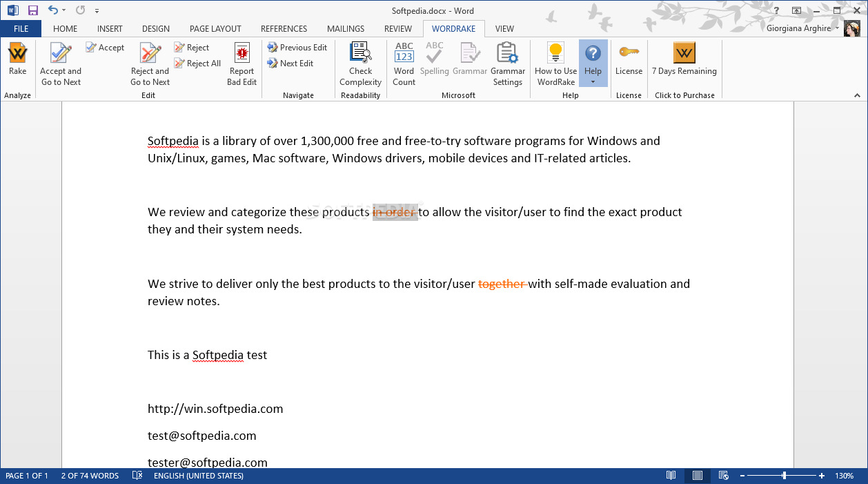Image resolution: width=868 pixels, height=484 pixels.
Task: Run the Spelling check
Action: (434, 59)
